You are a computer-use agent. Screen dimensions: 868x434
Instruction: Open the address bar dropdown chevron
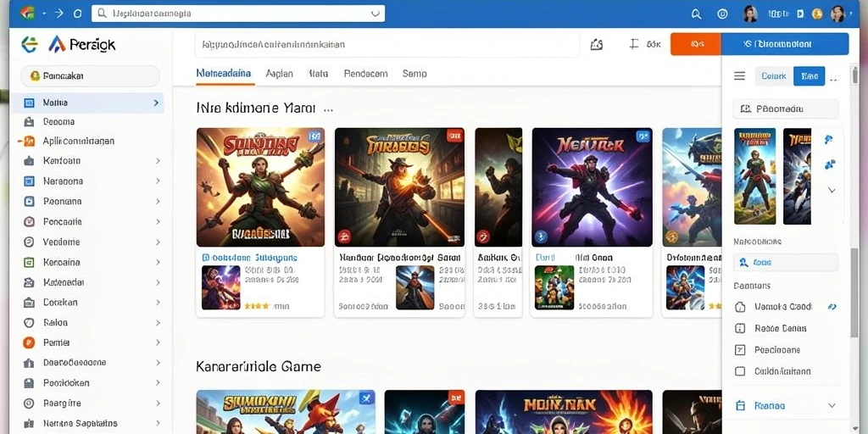pos(376,14)
